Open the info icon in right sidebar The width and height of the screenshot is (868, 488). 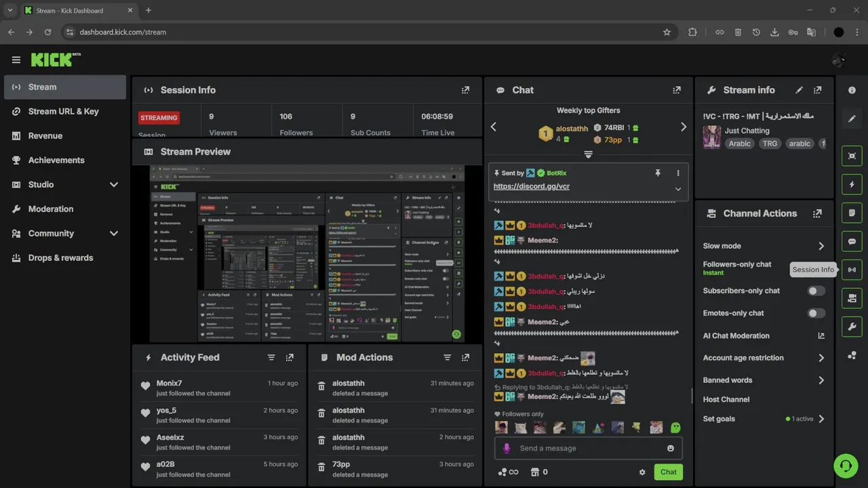pos(852,90)
